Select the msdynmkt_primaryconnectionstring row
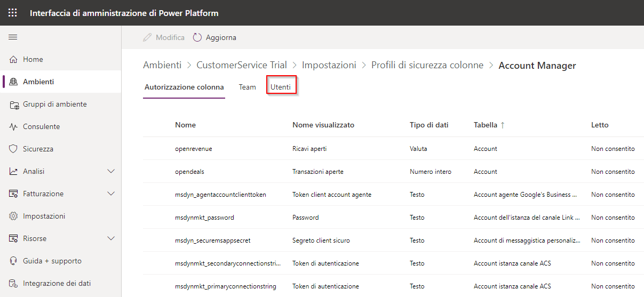Image resolution: width=644 pixels, height=297 pixels. tap(393, 286)
